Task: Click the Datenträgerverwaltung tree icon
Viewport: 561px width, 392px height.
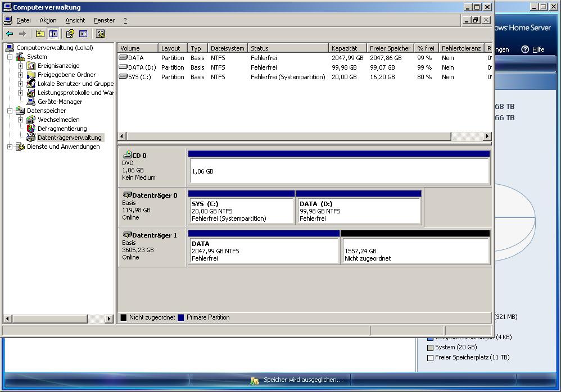Action: pos(31,138)
